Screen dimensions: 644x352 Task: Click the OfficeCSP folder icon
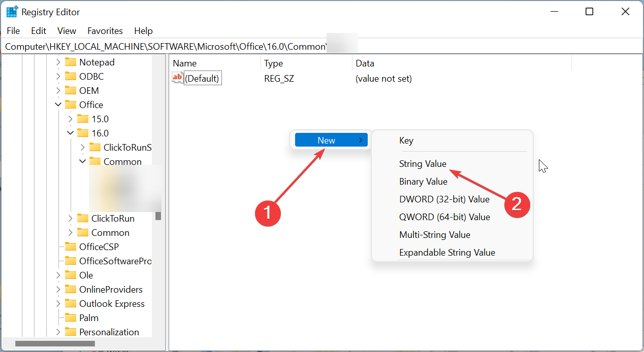71,247
